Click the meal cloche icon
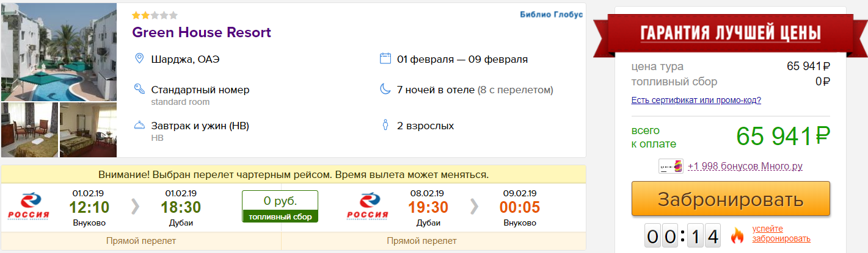The image size is (868, 253). click(139, 126)
